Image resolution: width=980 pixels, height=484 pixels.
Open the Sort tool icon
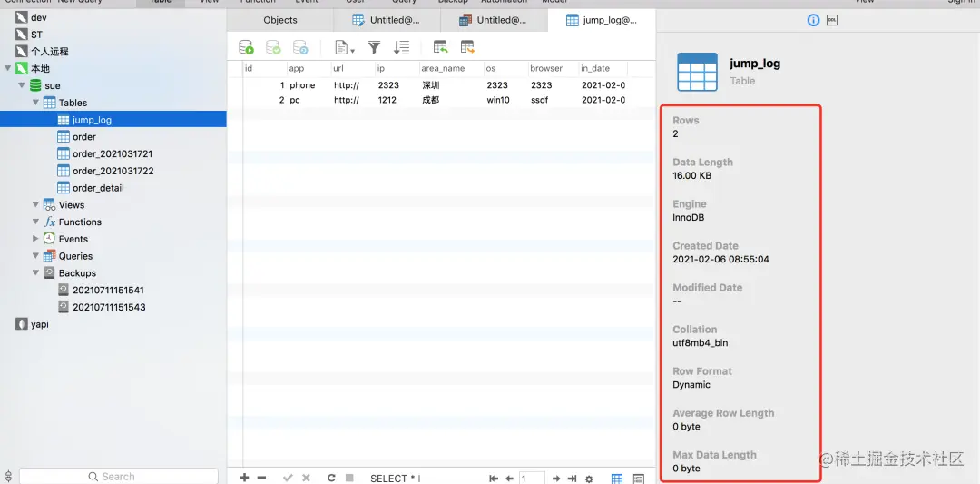pyautogui.click(x=401, y=47)
